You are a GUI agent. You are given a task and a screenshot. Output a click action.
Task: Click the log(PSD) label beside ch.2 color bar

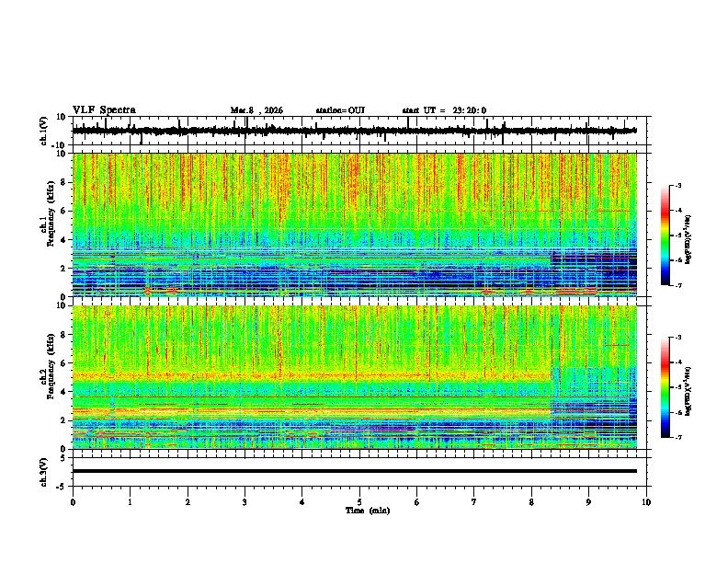tap(688, 391)
